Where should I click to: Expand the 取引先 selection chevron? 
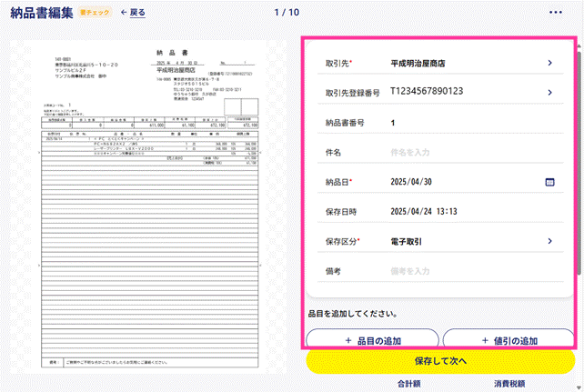(549, 63)
